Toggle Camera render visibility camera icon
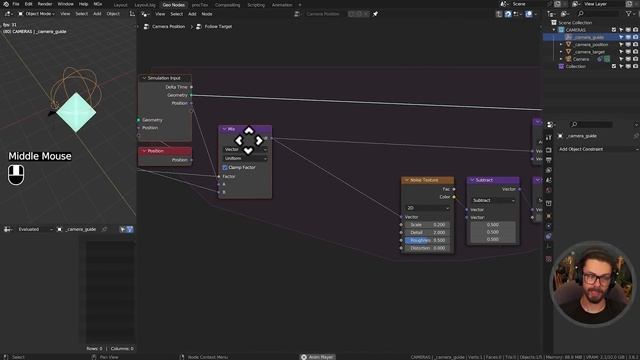The height and width of the screenshot is (360, 640). coord(635,59)
